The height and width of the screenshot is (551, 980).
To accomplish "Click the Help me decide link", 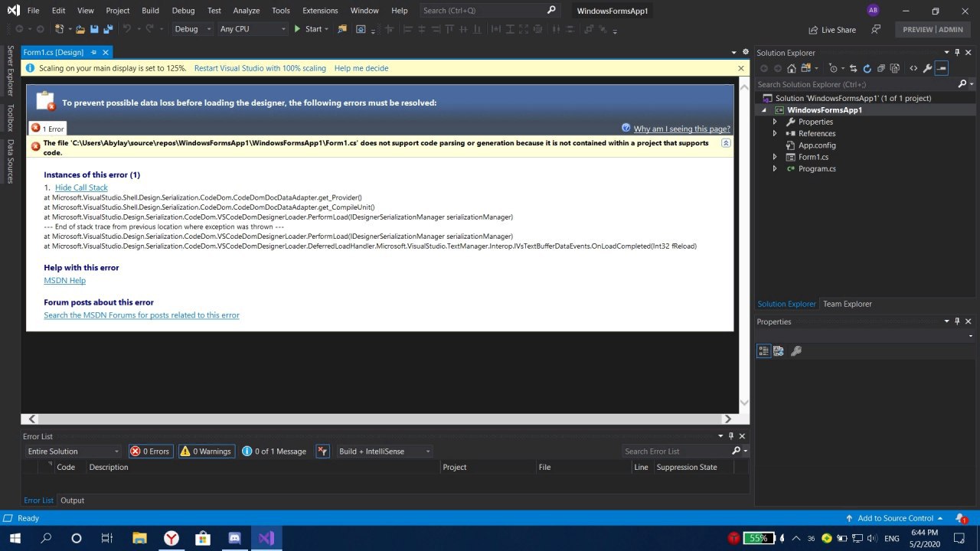I will (361, 68).
